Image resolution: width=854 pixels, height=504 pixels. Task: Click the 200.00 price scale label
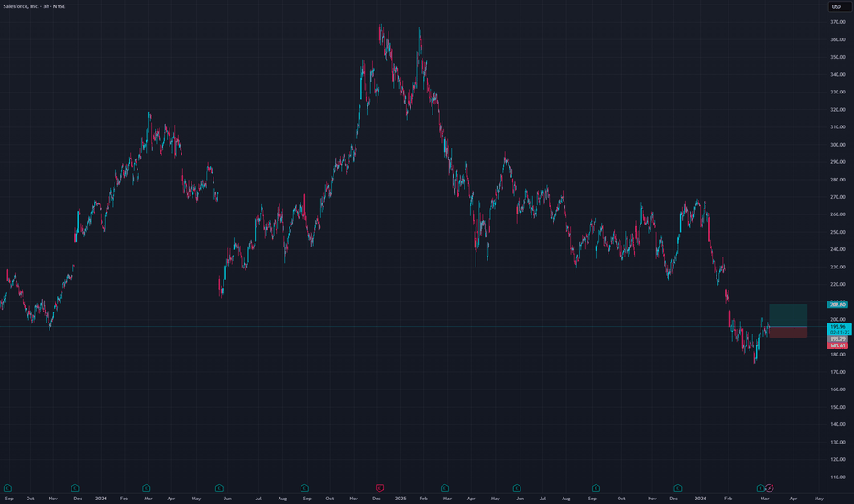(x=838, y=319)
